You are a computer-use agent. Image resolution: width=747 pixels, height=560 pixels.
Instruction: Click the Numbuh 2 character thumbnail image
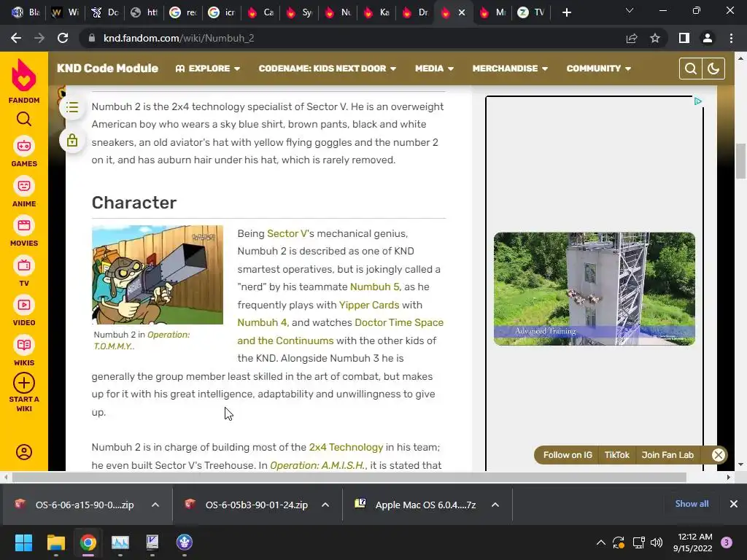(158, 275)
